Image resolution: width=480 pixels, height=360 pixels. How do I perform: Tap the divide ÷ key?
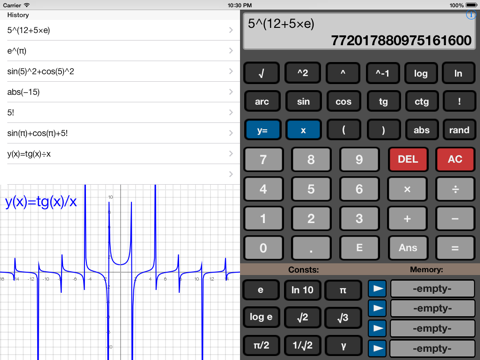coord(455,189)
